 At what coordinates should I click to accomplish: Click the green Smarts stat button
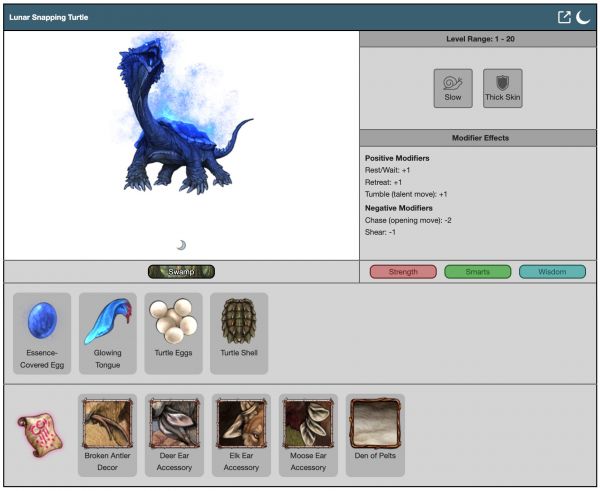[477, 271]
